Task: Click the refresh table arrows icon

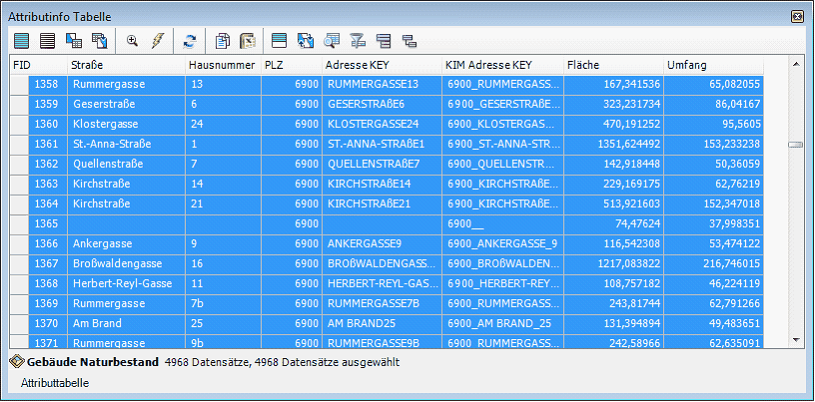Action: coord(189,41)
